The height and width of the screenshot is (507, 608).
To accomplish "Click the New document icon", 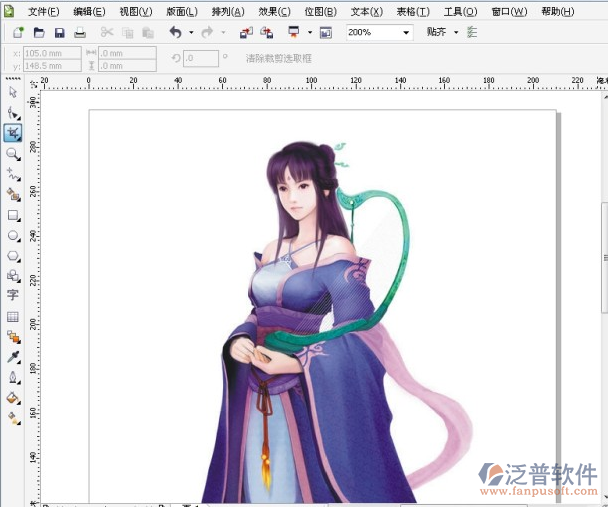I will tap(19, 33).
